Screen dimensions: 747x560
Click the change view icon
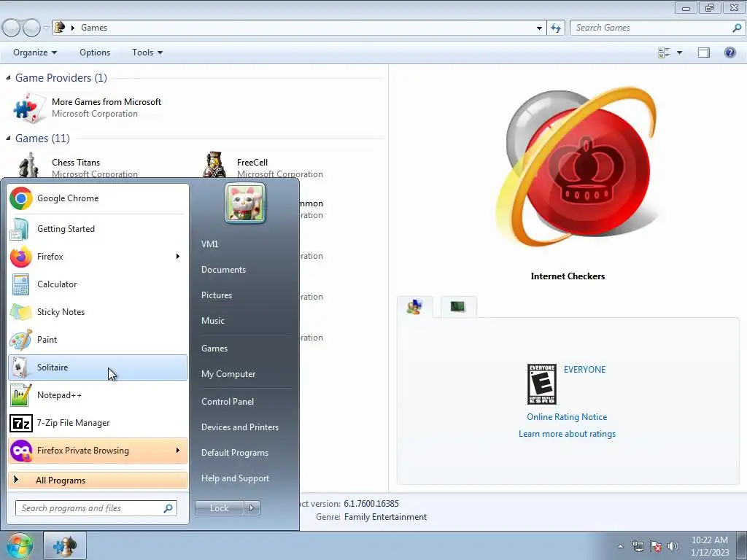pyautogui.click(x=664, y=52)
